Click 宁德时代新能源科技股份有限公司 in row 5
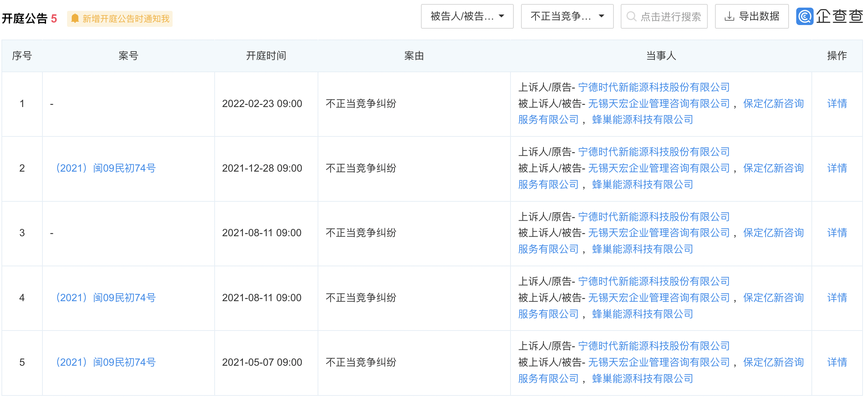 [654, 346]
